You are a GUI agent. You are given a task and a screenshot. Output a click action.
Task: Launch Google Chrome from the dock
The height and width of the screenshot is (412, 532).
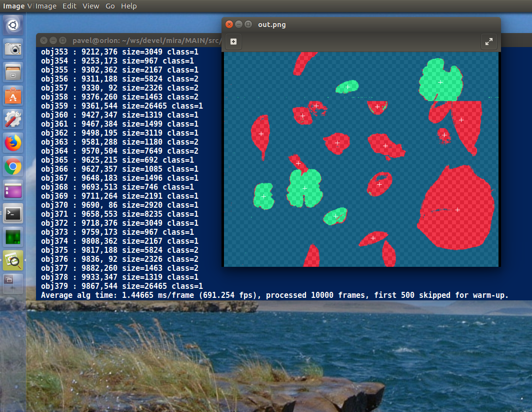pos(13,166)
